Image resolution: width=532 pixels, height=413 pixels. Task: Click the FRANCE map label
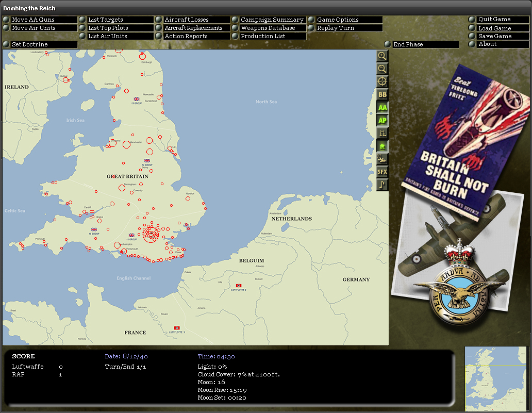tap(135, 333)
